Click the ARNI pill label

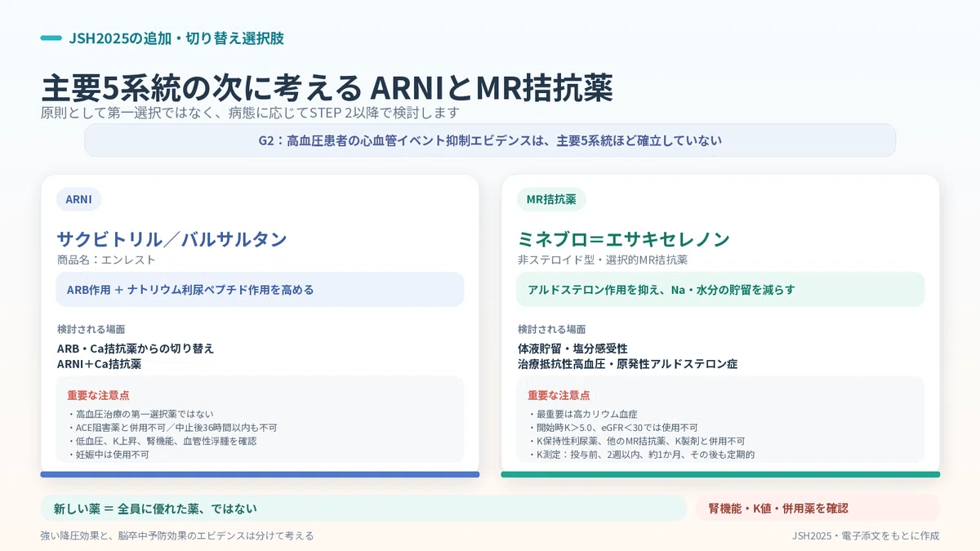79,199
